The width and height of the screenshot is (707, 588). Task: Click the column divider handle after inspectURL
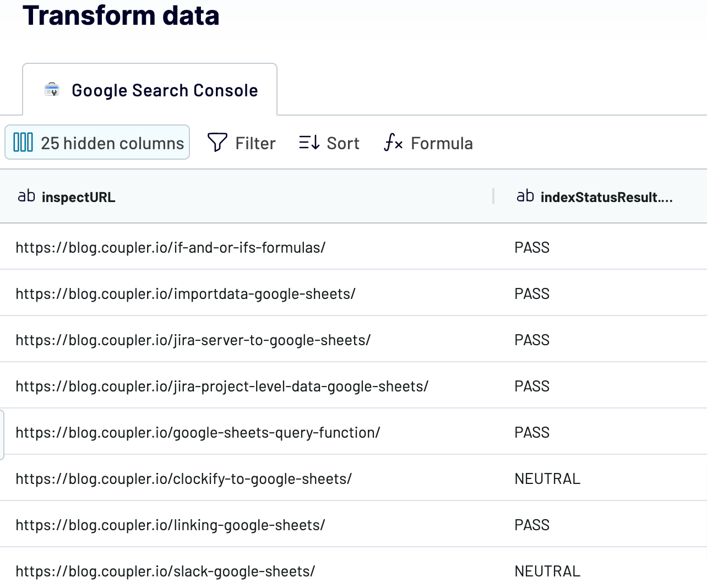tap(493, 196)
